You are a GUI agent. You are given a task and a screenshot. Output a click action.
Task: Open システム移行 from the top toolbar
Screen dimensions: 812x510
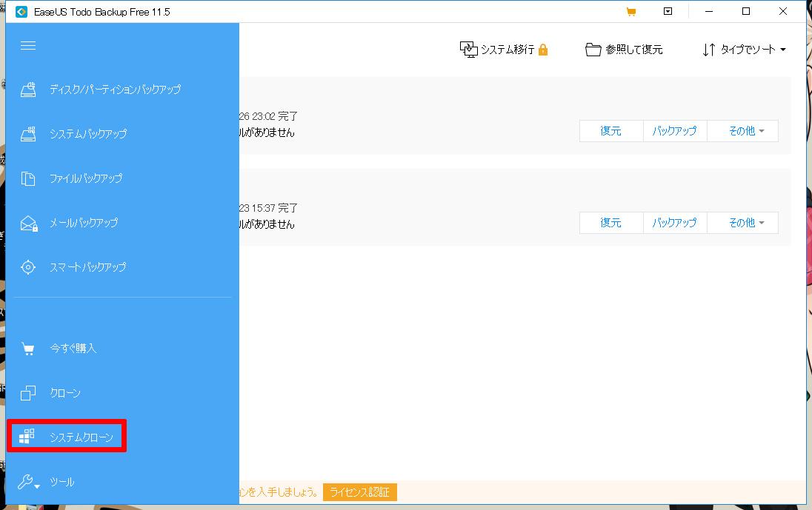coord(507,50)
